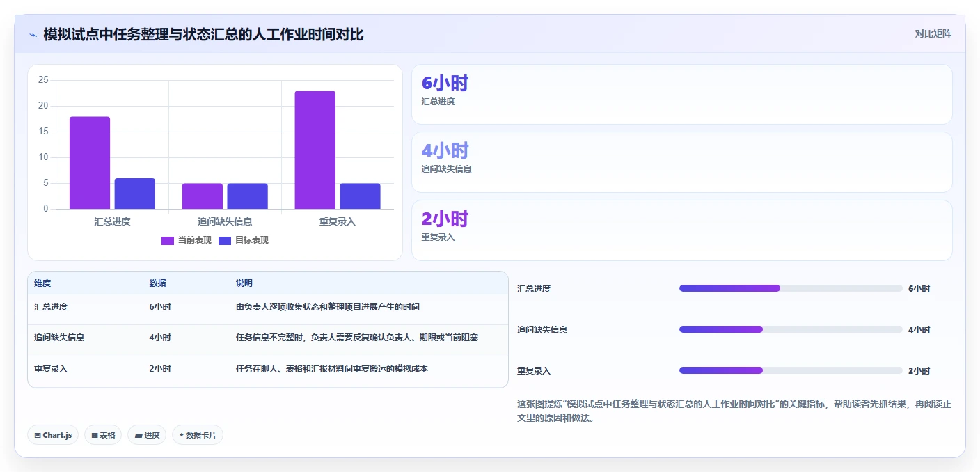This screenshot has height=472, width=980.
Task: Click the 重复录入 progress bar
Action: pos(791,370)
